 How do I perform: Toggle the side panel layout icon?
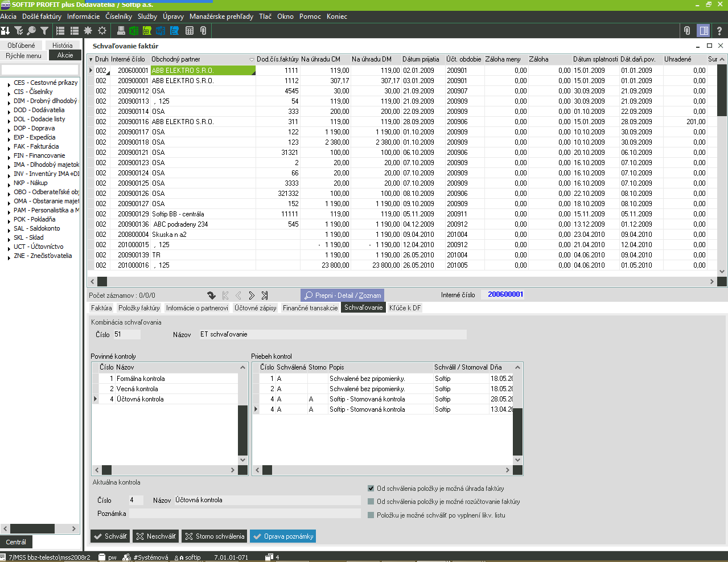click(704, 31)
